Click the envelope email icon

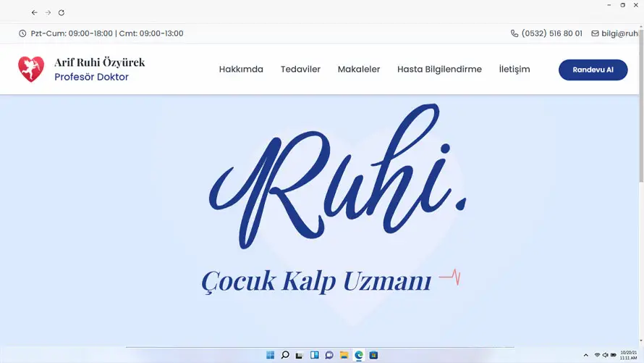point(595,34)
